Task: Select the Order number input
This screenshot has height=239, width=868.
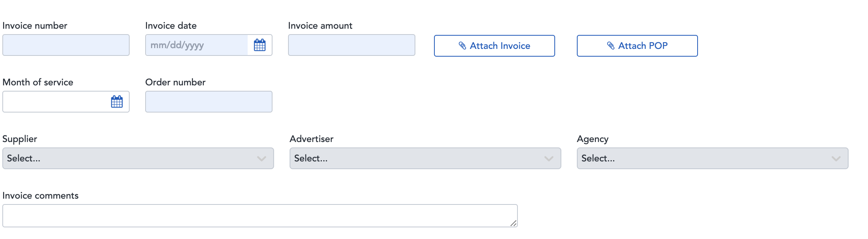Action: (x=208, y=102)
